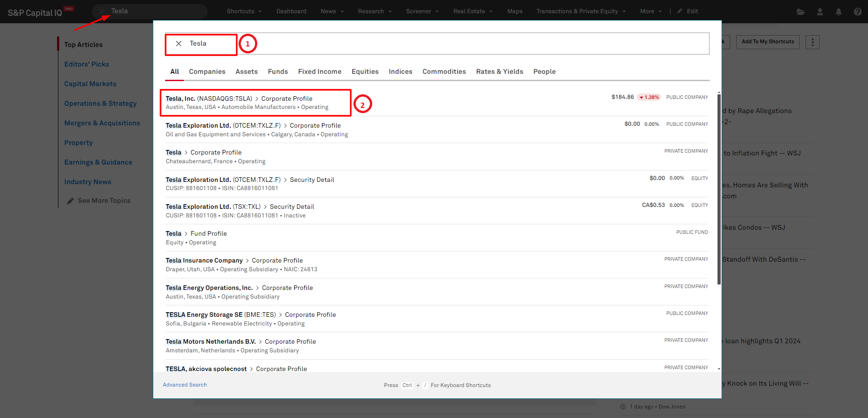Switch to the Companies tab
This screenshot has width=868, height=418.
pyautogui.click(x=207, y=72)
